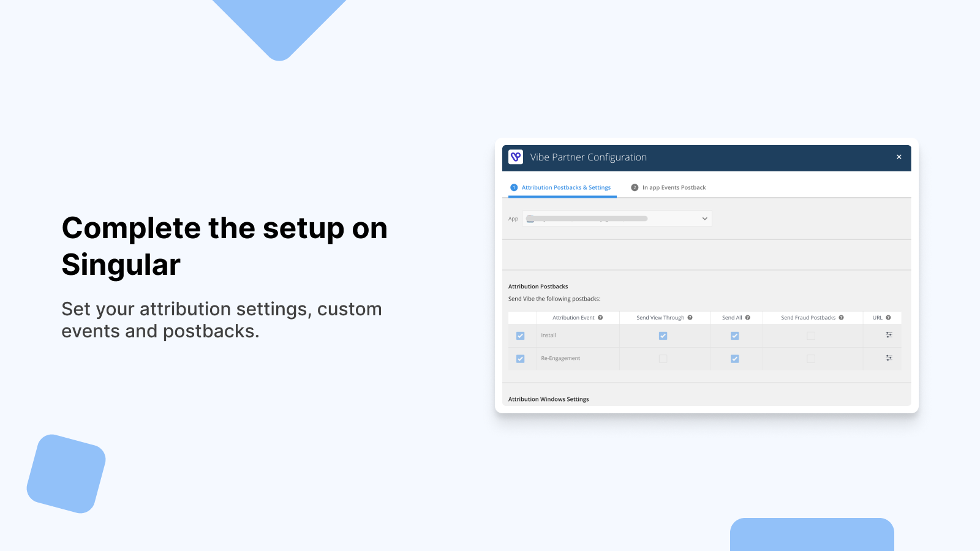980x551 pixels.
Task: Open URL settings icon for Install row
Action: pyautogui.click(x=889, y=335)
